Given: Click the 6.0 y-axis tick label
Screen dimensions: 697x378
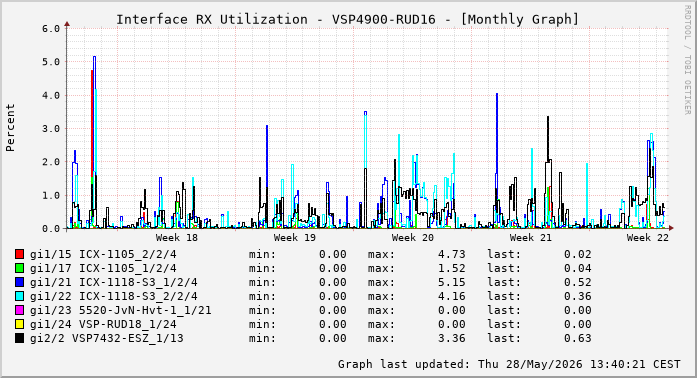Looking at the screenshot, I should coord(51,29).
